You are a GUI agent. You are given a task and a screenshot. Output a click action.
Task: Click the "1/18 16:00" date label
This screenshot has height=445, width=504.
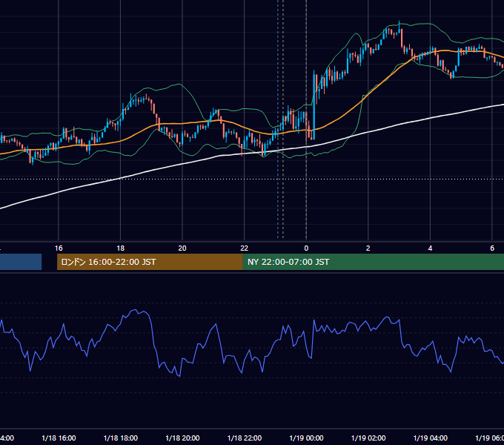point(59,438)
